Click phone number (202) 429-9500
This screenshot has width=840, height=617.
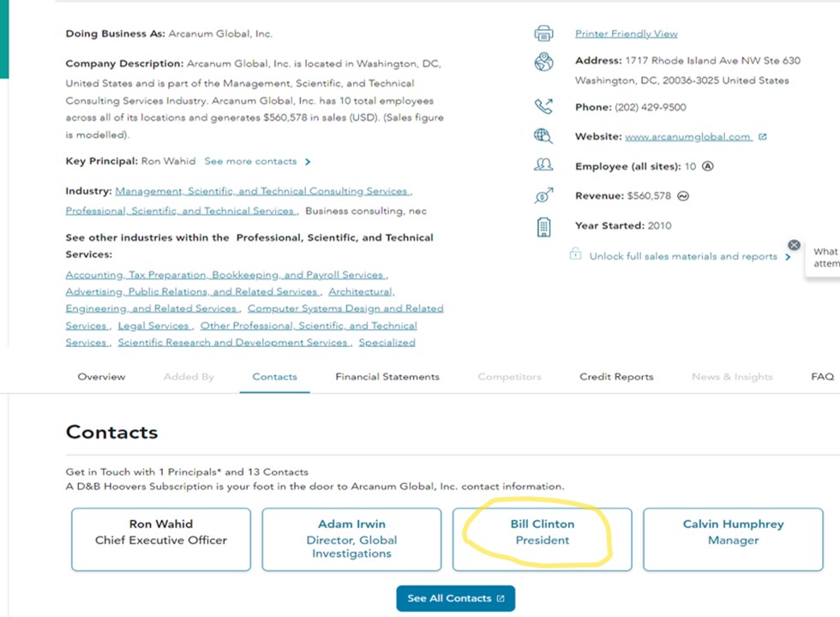coord(651,107)
